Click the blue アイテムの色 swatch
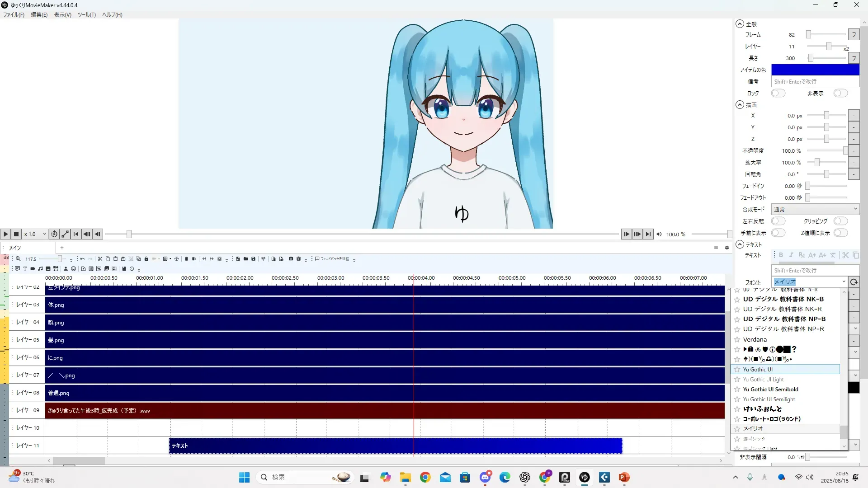Image resolution: width=868 pixels, height=488 pixels. coord(815,70)
